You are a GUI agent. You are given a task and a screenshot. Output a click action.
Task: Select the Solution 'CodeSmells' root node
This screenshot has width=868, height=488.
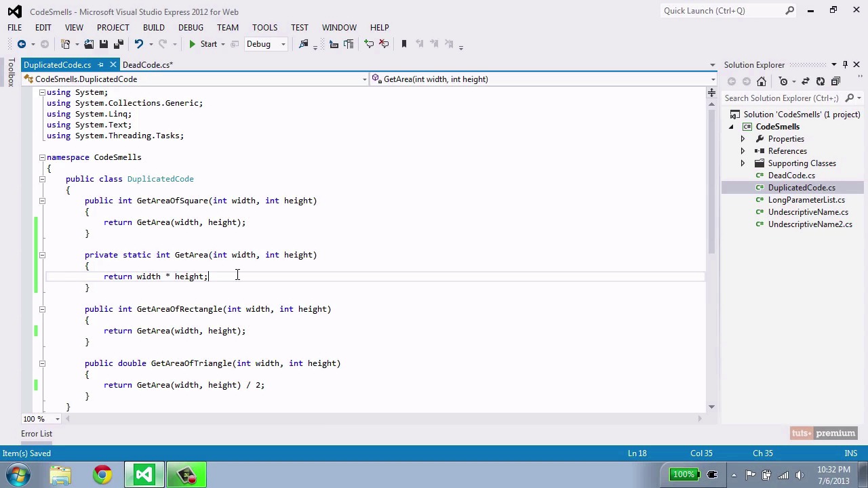tap(802, 115)
